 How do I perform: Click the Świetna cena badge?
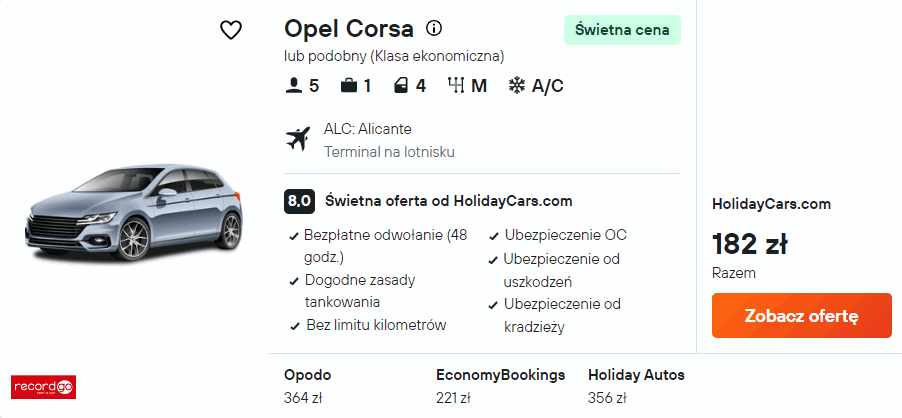point(621,30)
